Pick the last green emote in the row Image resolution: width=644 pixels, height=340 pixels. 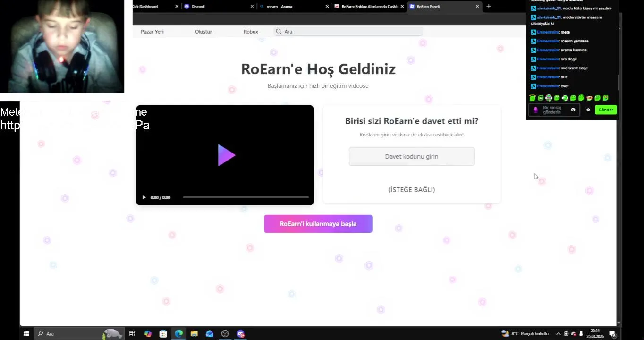(606, 98)
